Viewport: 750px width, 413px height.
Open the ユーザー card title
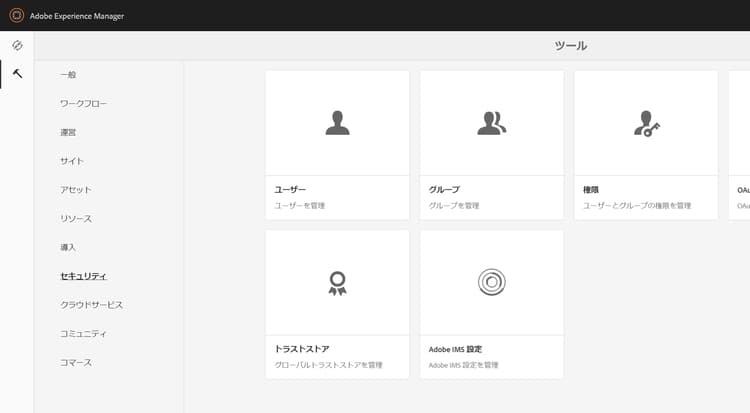[290, 190]
